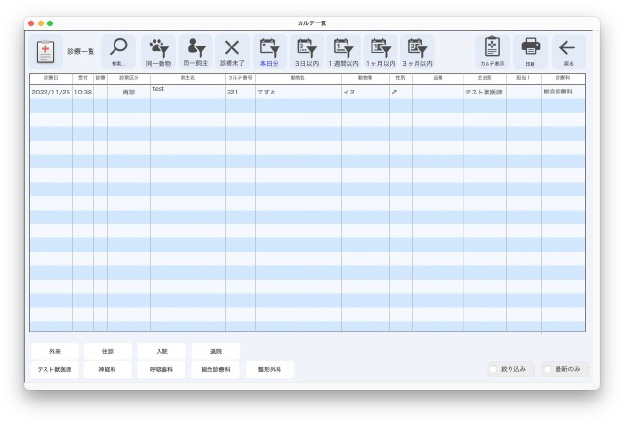Toggle the 最新のみ checkbox
Viewport: 627px width, 430px height.
tap(548, 369)
